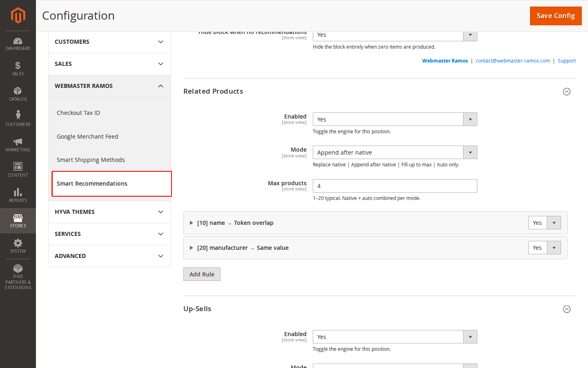Open Related Products Enabled dropdown
588x368 pixels.
[395, 119]
